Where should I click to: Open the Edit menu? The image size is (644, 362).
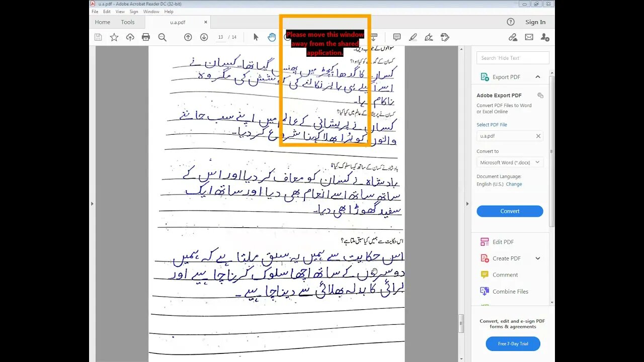tap(107, 12)
